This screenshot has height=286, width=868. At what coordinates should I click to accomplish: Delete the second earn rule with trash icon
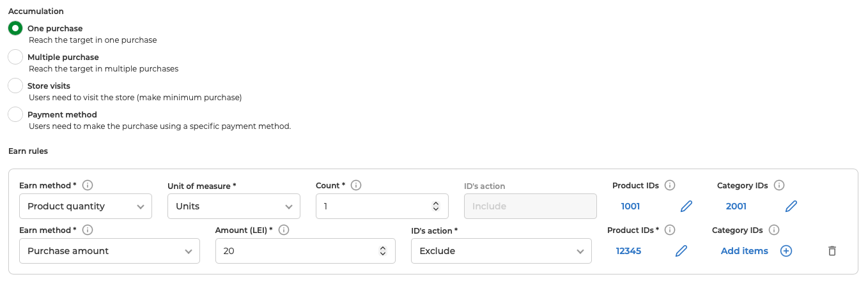pyautogui.click(x=832, y=251)
